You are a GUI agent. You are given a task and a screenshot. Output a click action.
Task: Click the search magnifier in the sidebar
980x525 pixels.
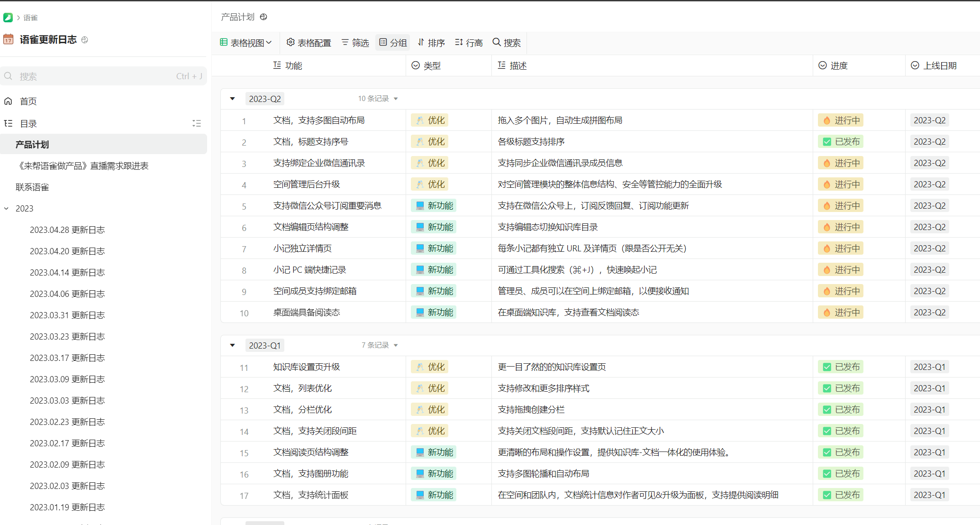9,76
